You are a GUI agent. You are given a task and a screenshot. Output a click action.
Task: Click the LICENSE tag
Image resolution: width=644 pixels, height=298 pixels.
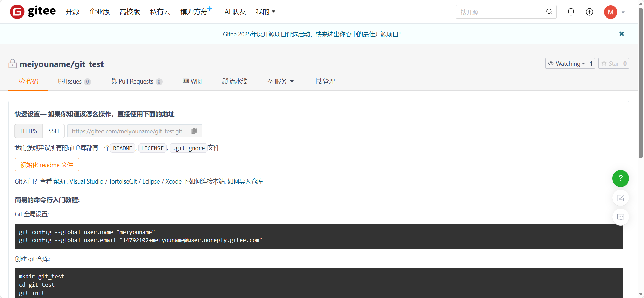[x=152, y=148]
